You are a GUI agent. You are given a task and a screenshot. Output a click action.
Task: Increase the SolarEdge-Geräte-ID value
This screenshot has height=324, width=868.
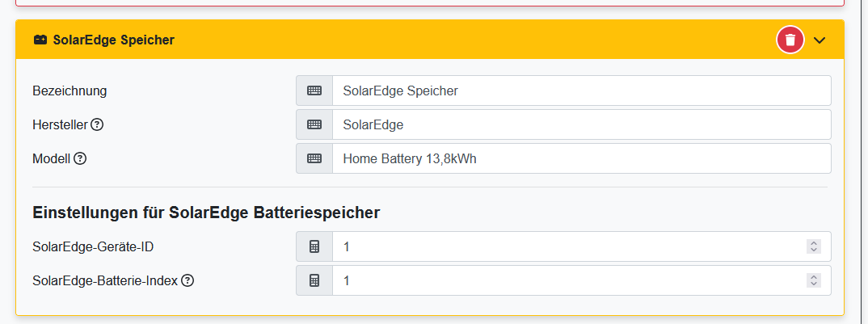click(814, 243)
